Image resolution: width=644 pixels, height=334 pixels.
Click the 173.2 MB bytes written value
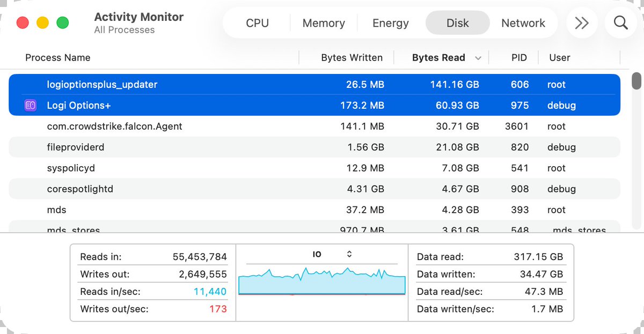pos(362,106)
